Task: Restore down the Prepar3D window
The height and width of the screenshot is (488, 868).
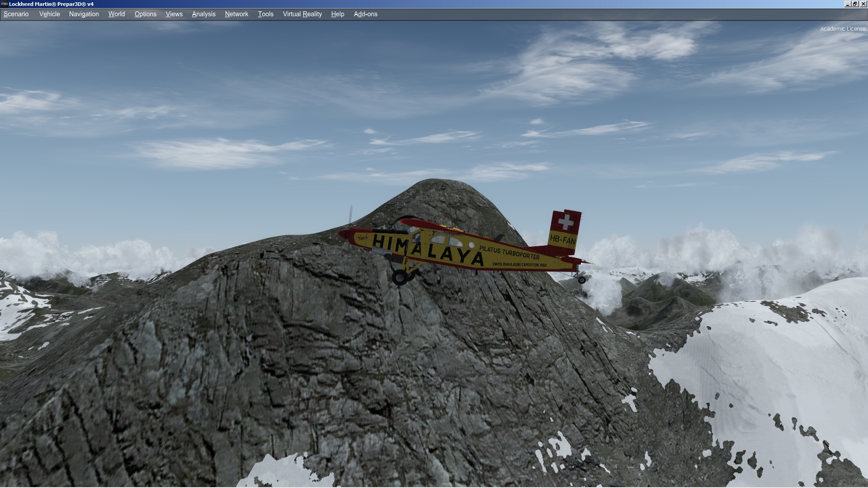Action: [x=855, y=4]
